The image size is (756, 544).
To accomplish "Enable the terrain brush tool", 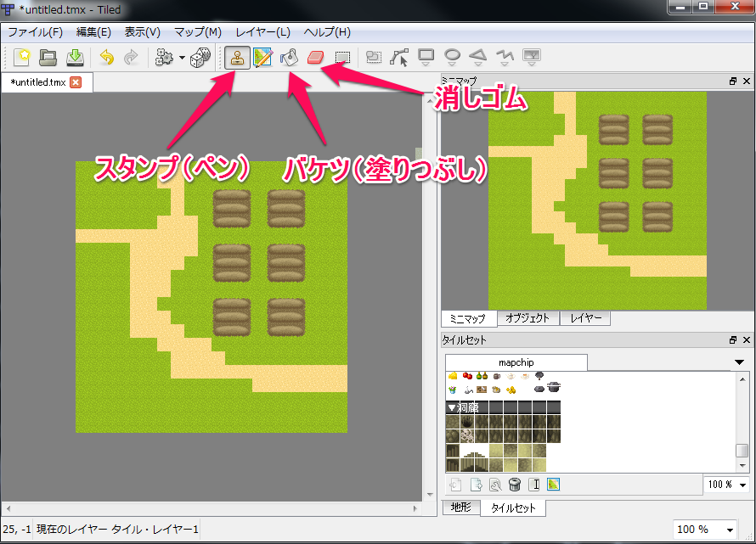I will (x=263, y=57).
